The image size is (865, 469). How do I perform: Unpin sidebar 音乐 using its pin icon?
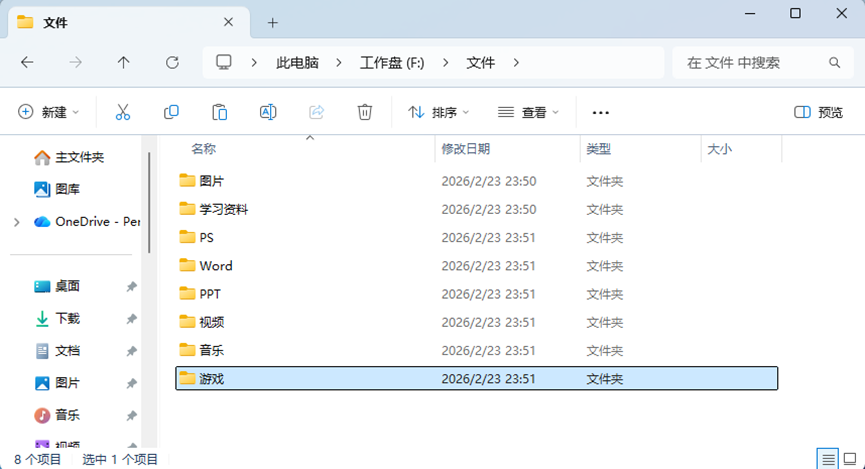point(131,415)
